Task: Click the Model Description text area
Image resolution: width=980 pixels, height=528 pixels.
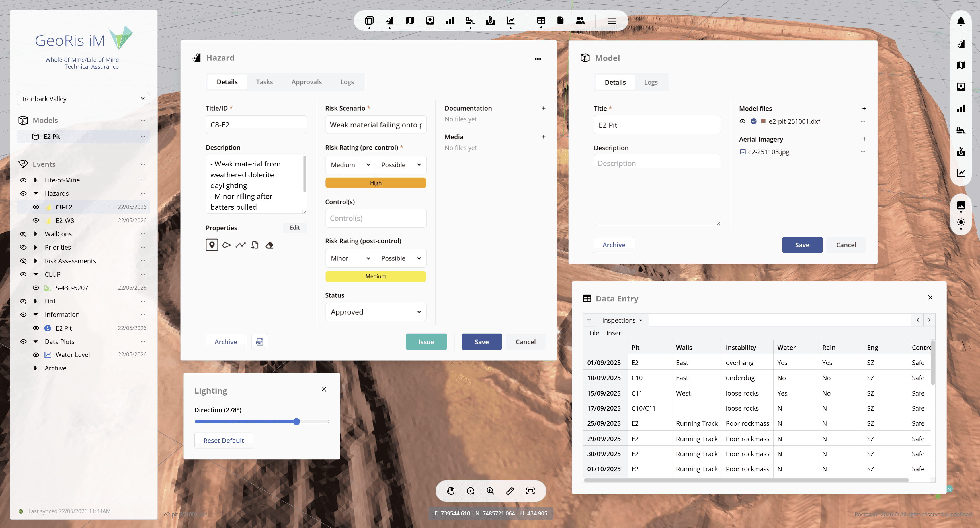Action: click(657, 190)
